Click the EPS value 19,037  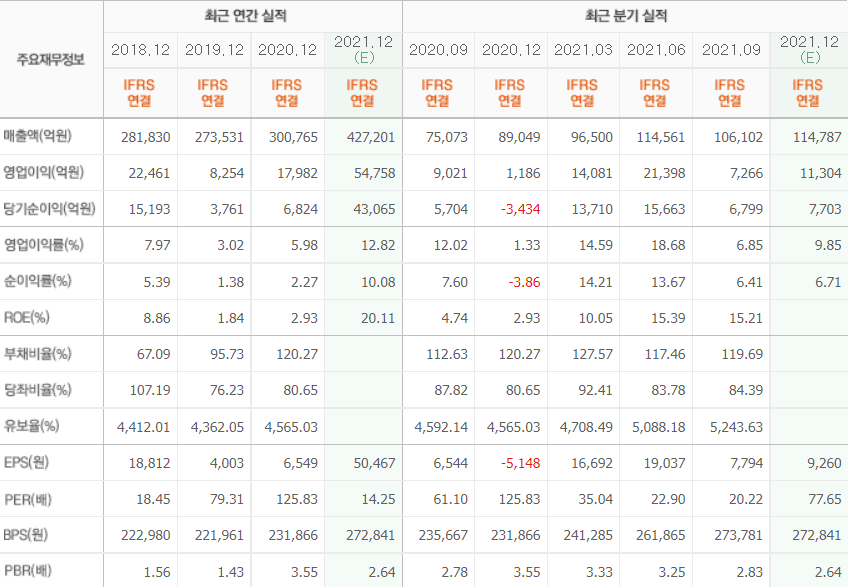coord(665,464)
